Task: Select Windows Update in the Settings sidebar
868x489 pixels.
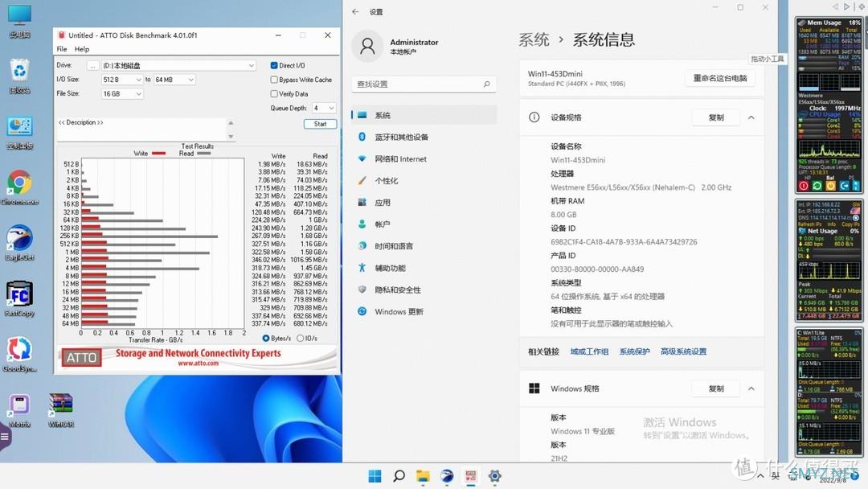Action: point(424,312)
